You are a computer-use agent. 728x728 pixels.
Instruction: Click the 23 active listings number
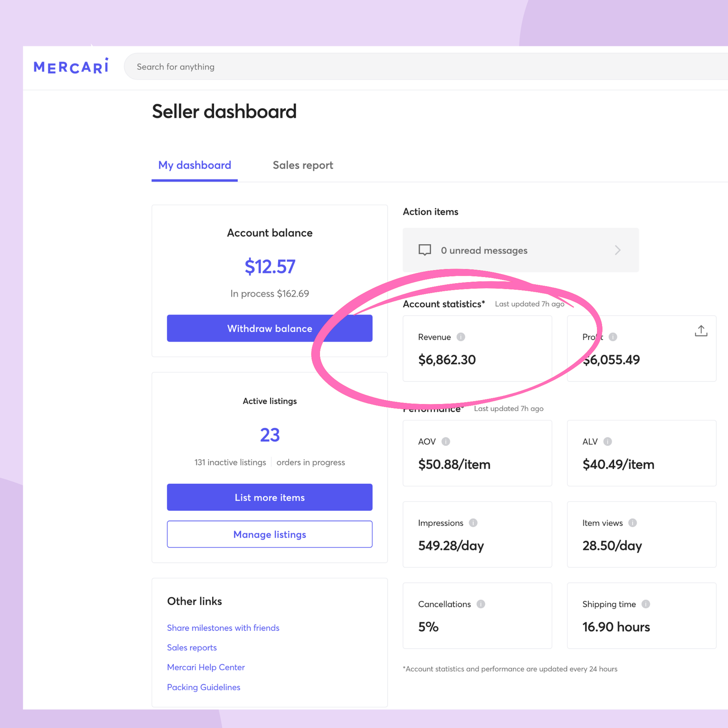point(270,435)
